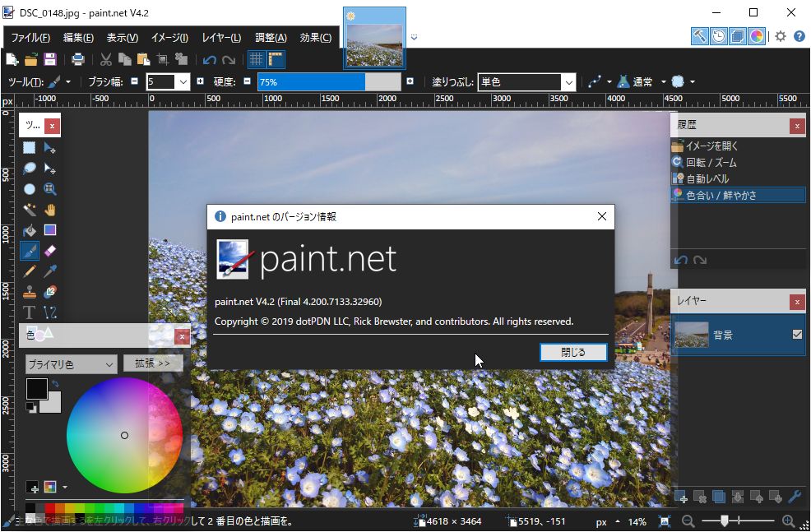The width and height of the screenshot is (811, 532).
Task: Select the Eraser tool
Action: coord(50,250)
